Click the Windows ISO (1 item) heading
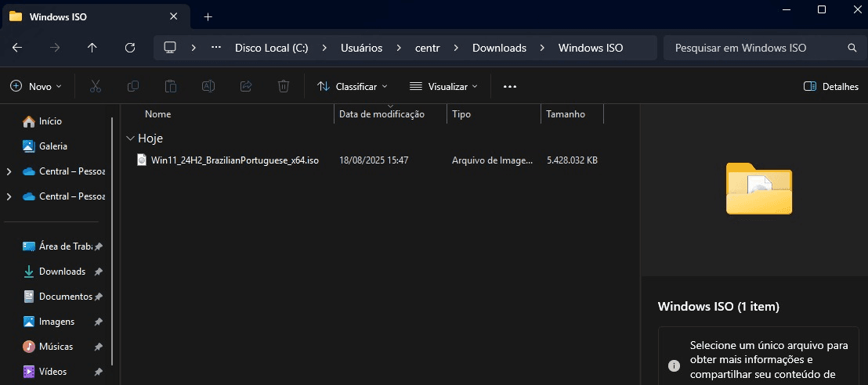This screenshot has height=385, width=868. click(718, 307)
